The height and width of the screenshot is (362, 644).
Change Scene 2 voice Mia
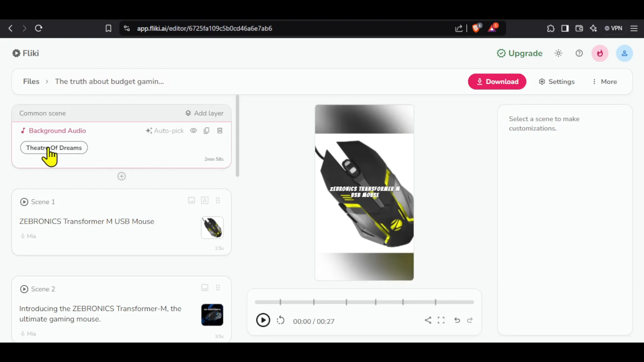point(28,334)
